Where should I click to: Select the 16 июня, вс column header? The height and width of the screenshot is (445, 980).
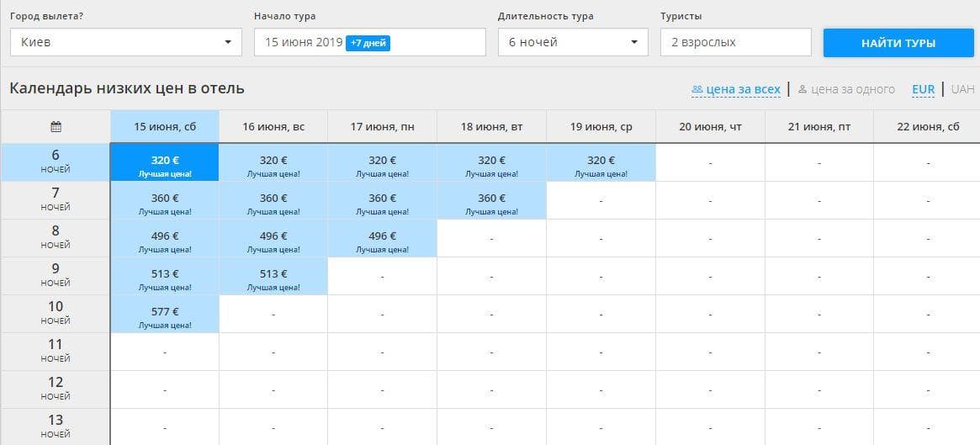[273, 127]
